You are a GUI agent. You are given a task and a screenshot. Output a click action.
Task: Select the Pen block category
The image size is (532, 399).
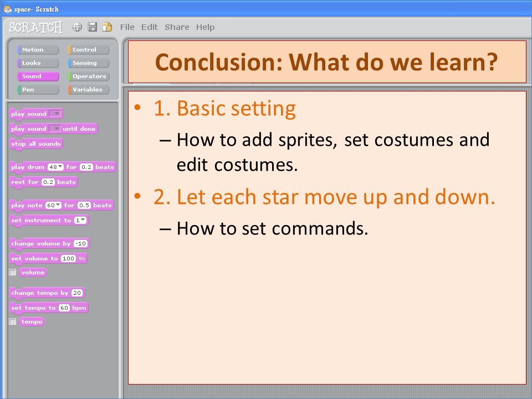click(x=38, y=90)
